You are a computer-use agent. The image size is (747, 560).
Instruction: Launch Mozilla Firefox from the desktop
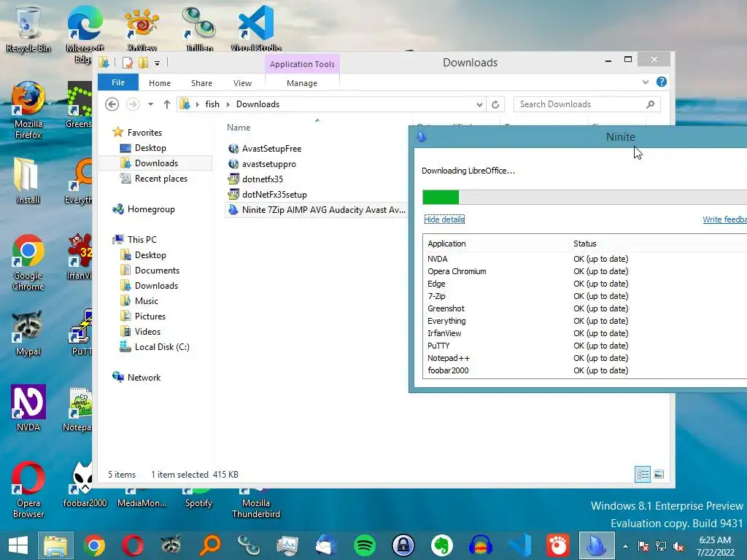28,109
